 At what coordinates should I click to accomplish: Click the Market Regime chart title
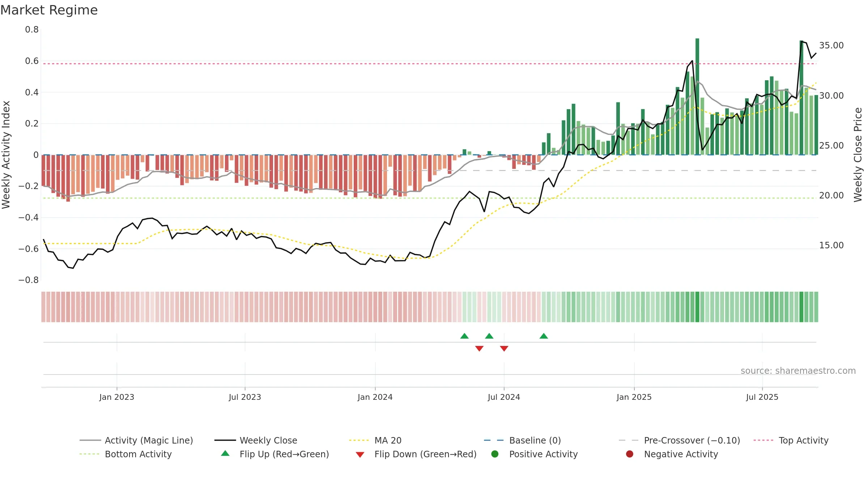click(49, 10)
